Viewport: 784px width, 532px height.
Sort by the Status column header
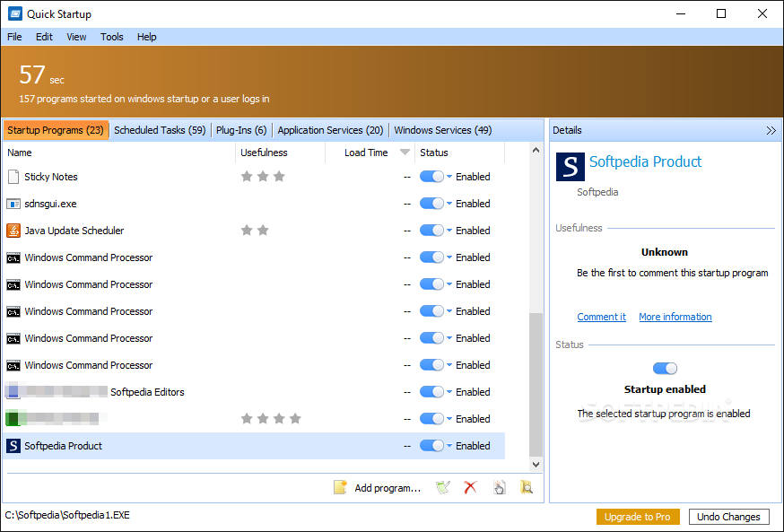[459, 153]
